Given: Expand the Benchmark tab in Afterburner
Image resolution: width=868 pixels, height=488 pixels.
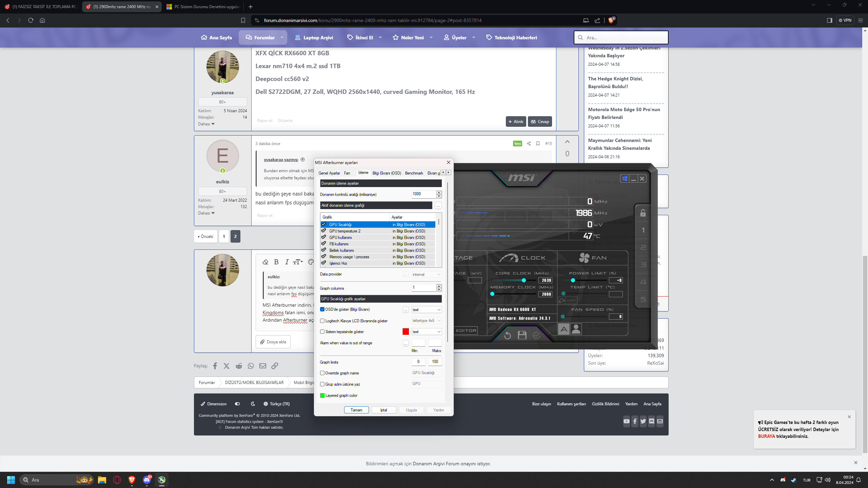Looking at the screenshot, I should [414, 173].
